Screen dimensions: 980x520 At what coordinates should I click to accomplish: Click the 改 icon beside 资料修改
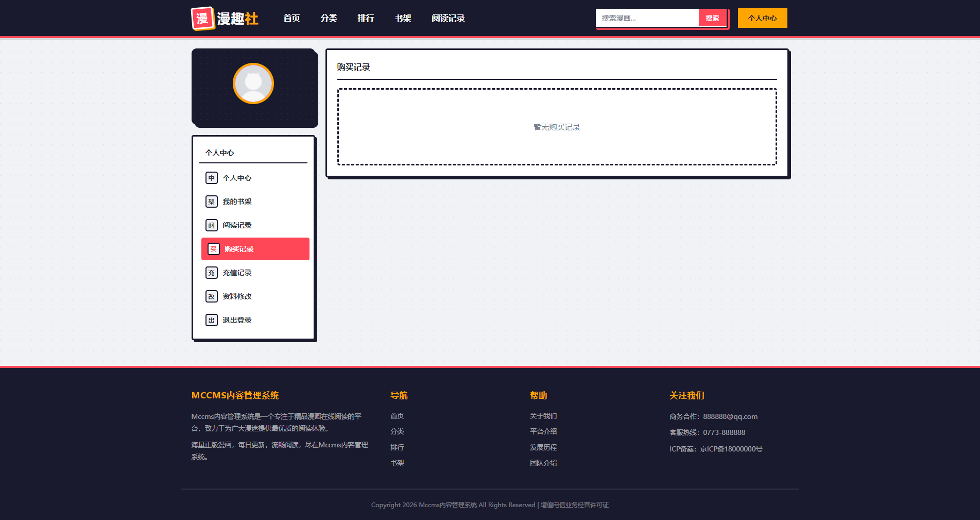212,296
